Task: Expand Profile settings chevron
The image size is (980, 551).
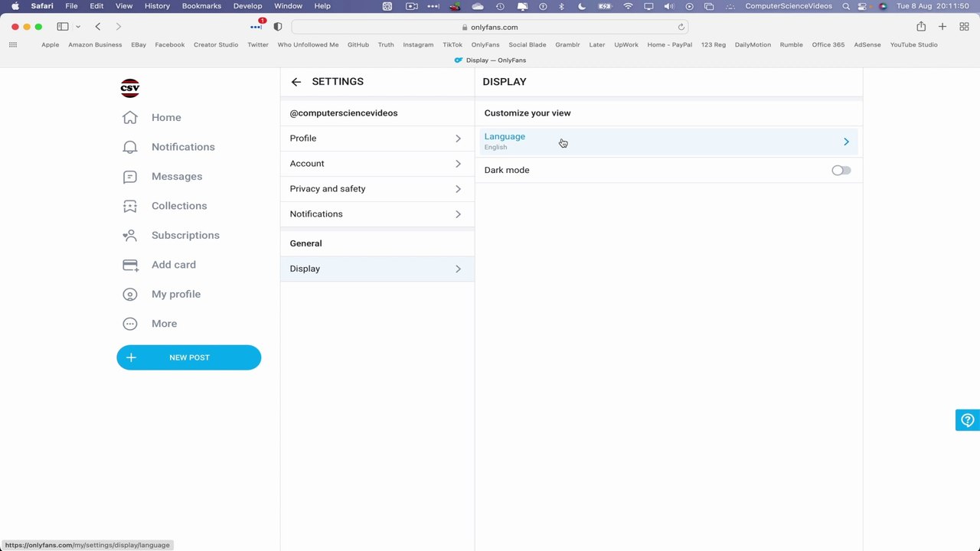Action: pos(458,139)
